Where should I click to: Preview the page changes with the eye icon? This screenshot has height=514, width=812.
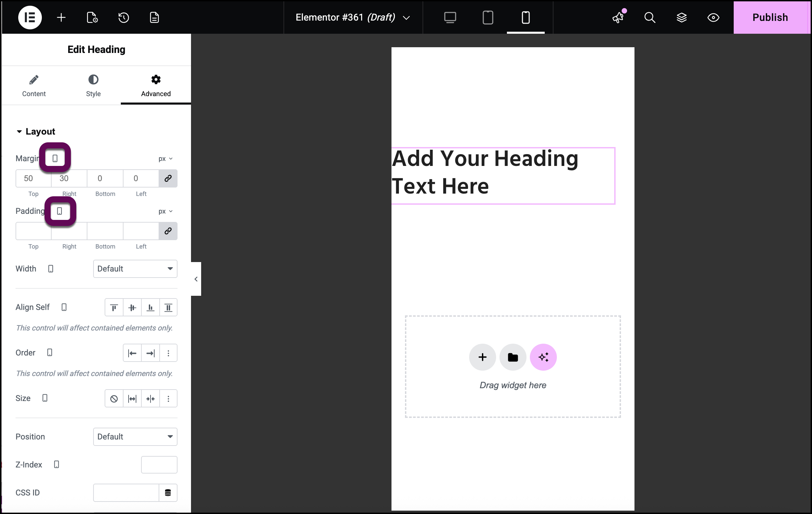tap(713, 17)
